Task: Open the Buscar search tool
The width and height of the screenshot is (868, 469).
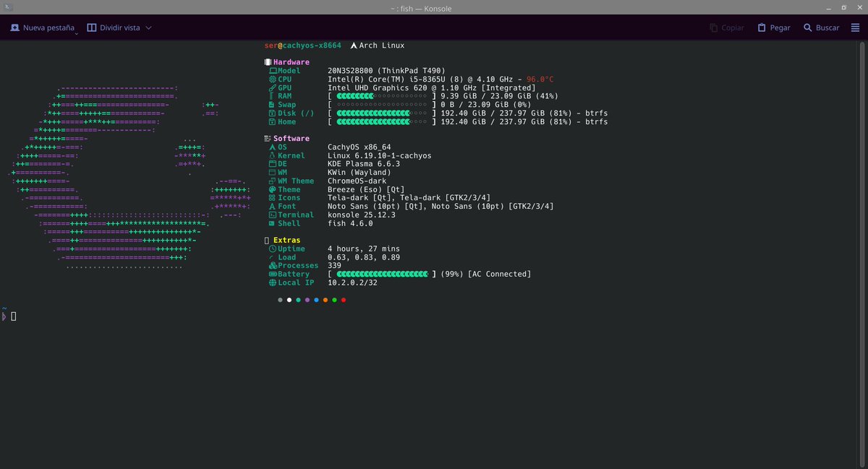Action: tap(821, 27)
